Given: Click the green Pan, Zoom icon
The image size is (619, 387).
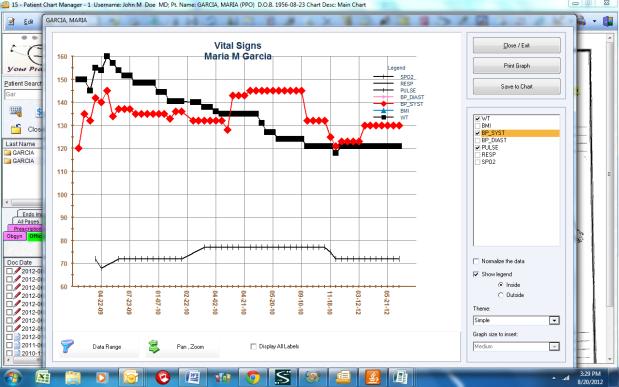Looking at the screenshot, I should [154, 346].
